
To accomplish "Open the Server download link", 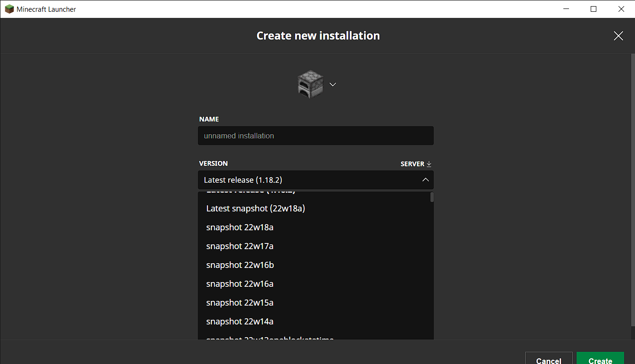I will [412, 164].
